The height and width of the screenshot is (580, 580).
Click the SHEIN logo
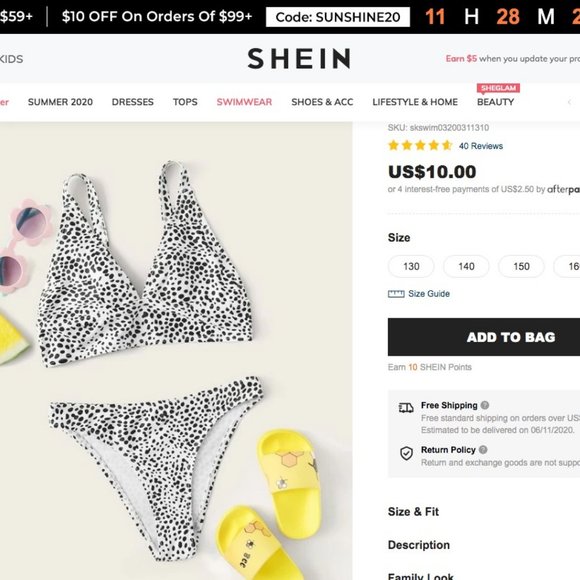pyautogui.click(x=299, y=58)
